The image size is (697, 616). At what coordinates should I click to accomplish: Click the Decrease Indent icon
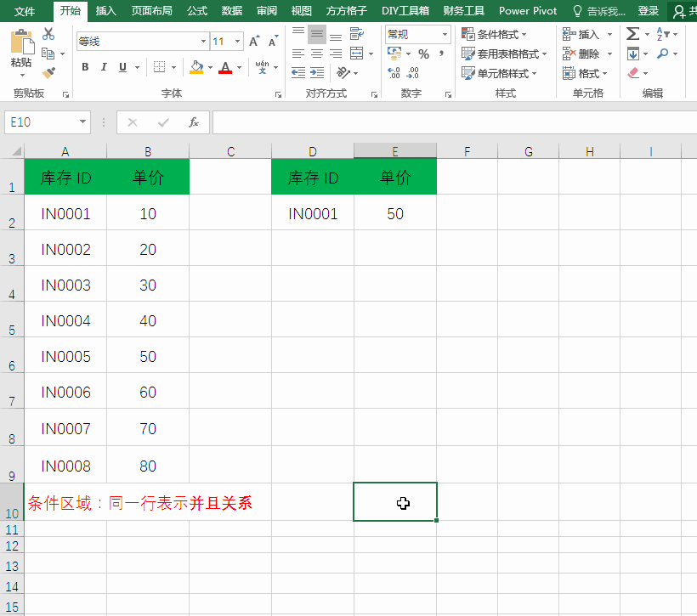(x=298, y=72)
